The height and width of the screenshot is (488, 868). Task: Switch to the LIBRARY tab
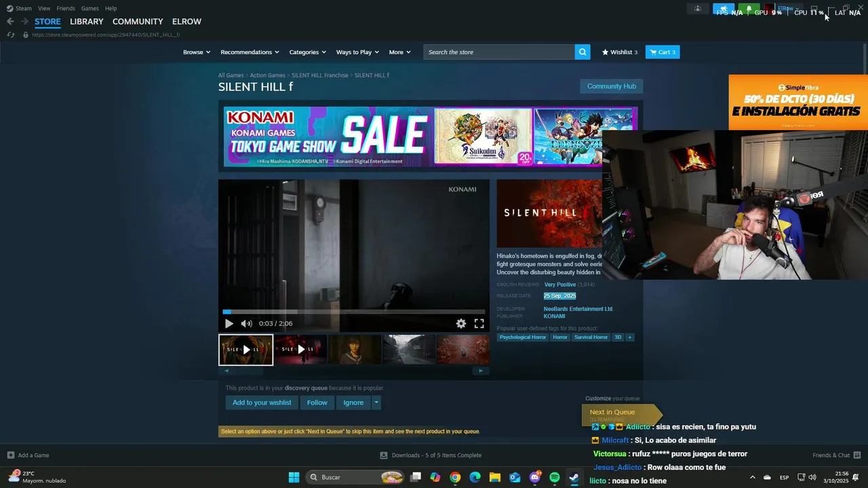[87, 22]
